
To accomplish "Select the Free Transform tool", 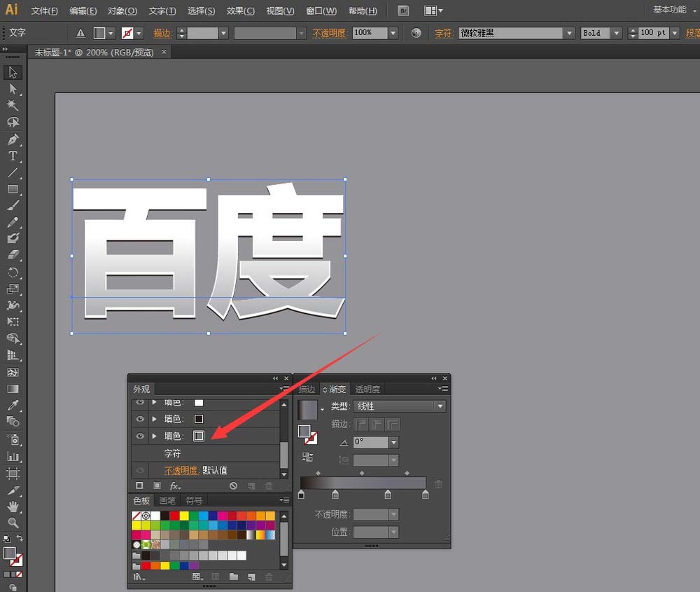I will (13, 322).
